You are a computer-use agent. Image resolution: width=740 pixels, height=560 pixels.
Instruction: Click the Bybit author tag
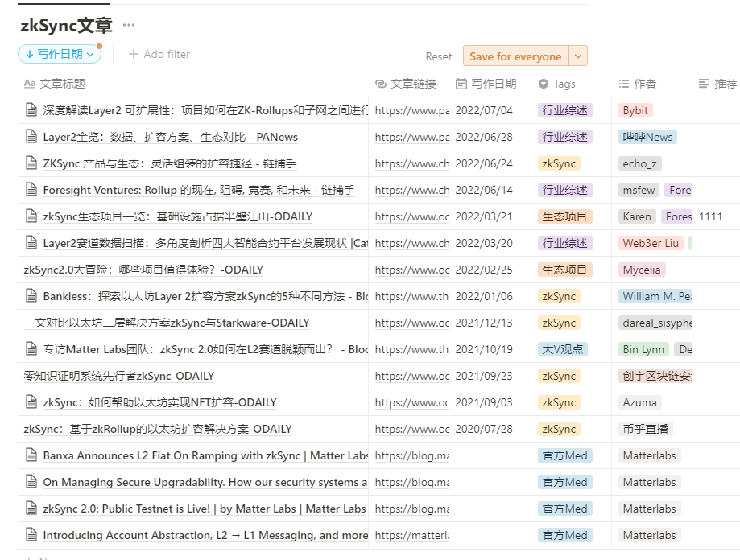coord(635,110)
